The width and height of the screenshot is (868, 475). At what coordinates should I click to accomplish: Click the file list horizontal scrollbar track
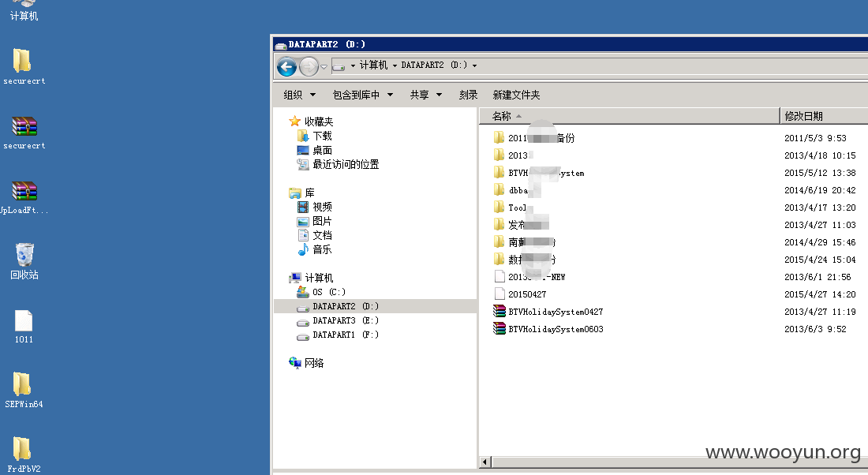coord(679,462)
